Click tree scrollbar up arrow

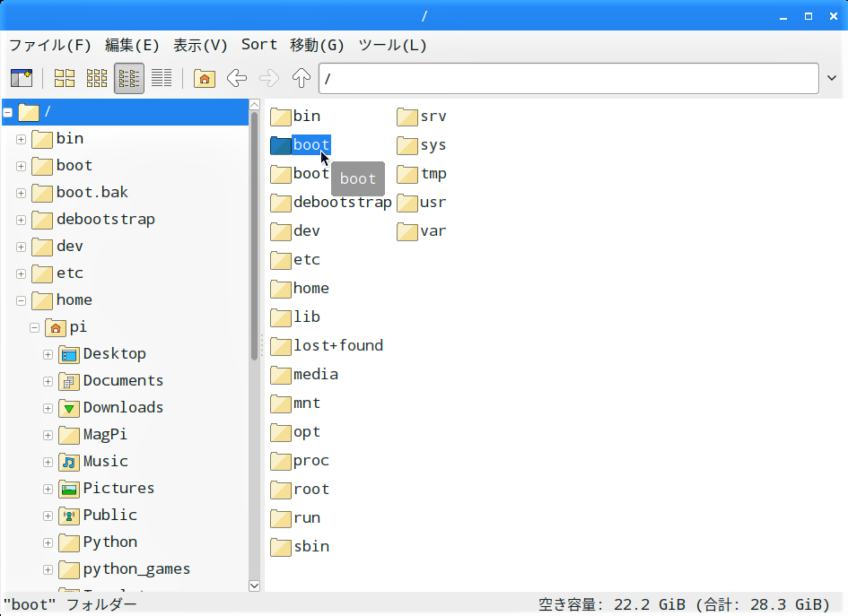pos(254,105)
